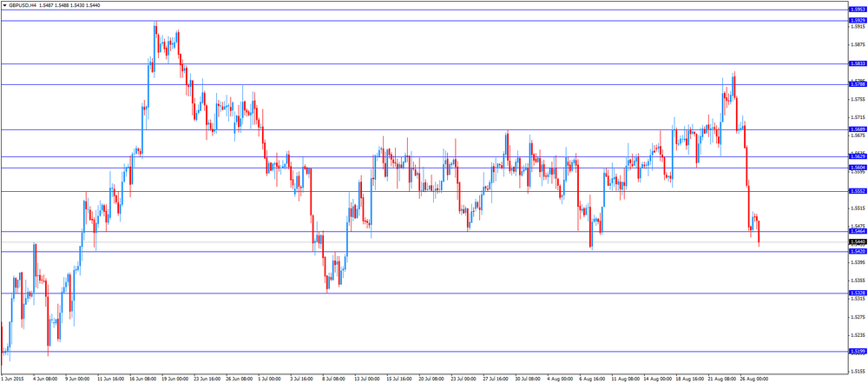Click the 4 Aug 00:00 time label
868x383 pixels.
tap(560, 380)
